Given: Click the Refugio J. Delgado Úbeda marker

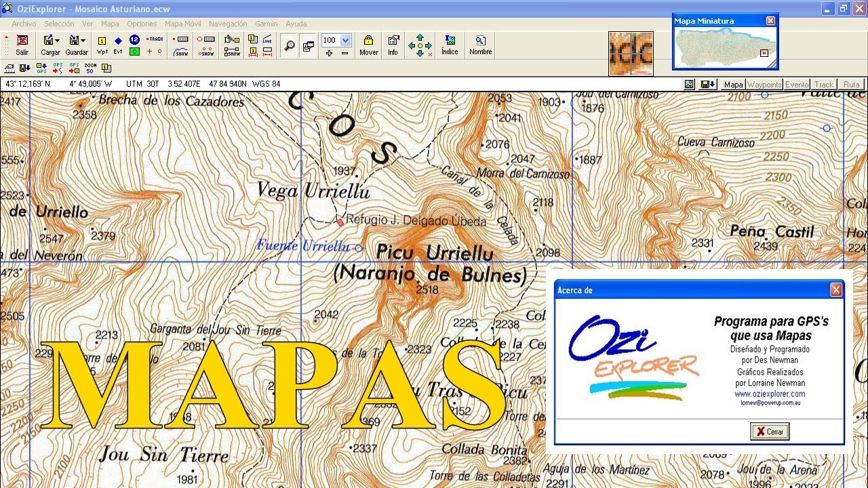Looking at the screenshot, I should [x=340, y=222].
